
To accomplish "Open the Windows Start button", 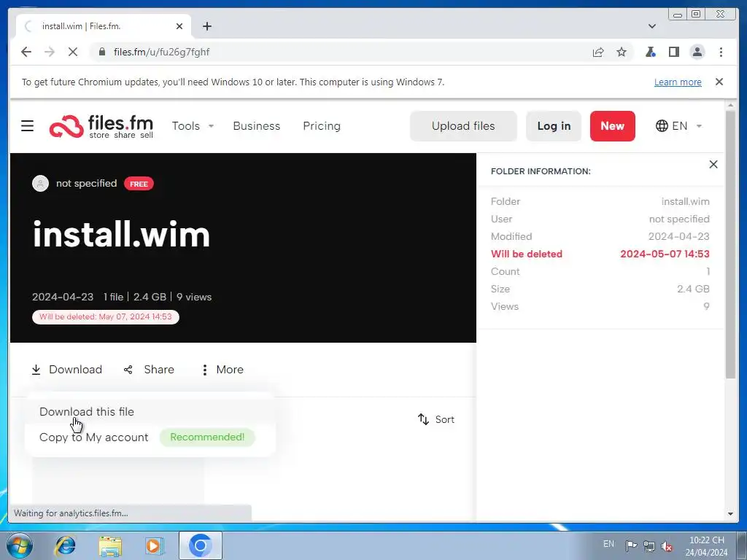I will 19,545.
